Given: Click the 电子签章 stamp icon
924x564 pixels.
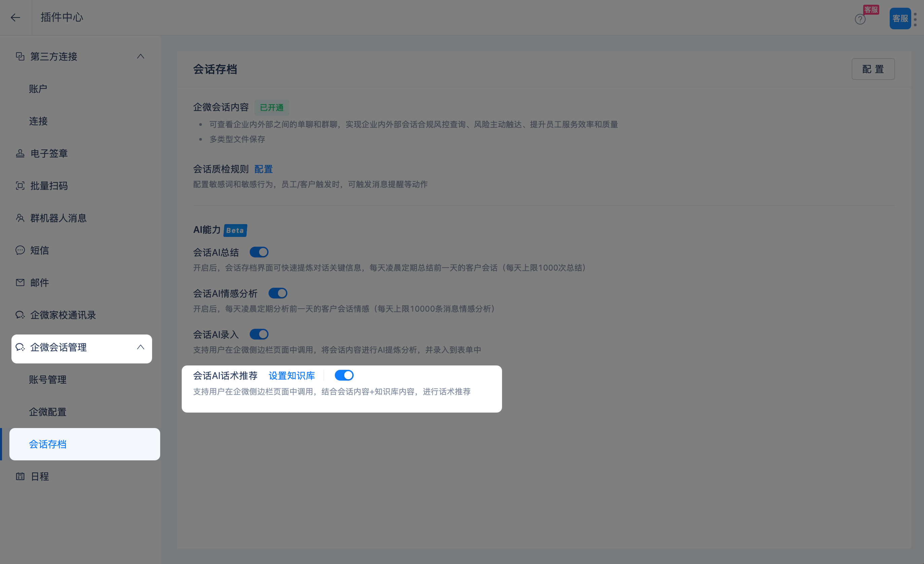Looking at the screenshot, I should (20, 153).
